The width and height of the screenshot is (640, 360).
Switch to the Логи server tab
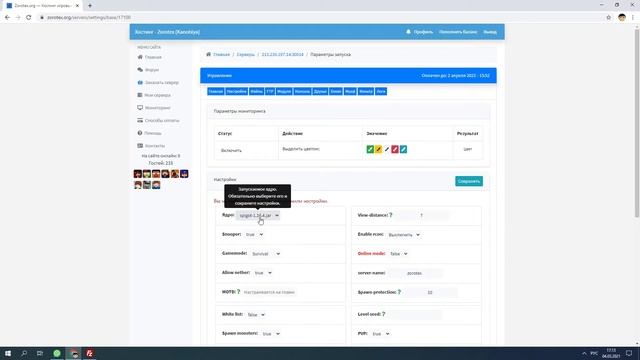381,91
